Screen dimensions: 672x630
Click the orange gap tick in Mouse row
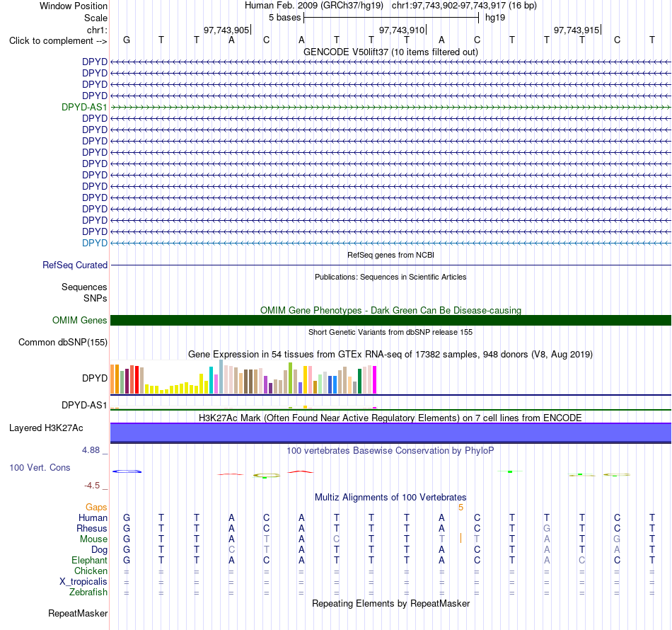tap(460, 538)
